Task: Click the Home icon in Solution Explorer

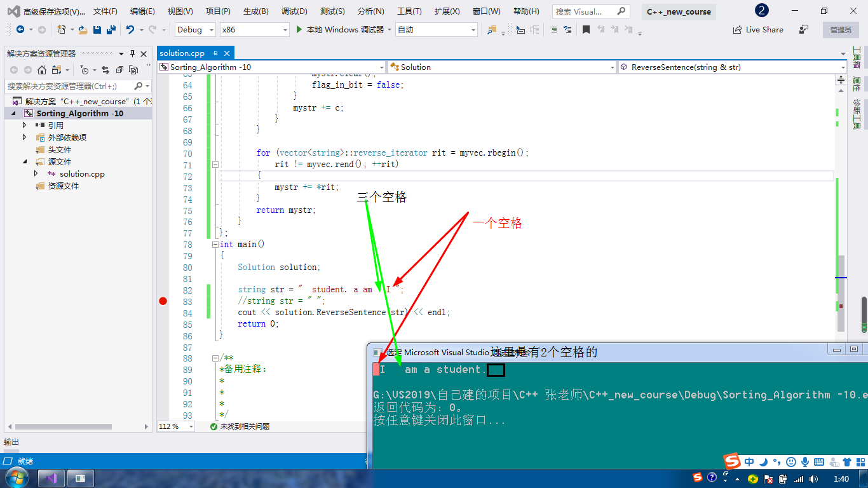Action: click(x=42, y=70)
